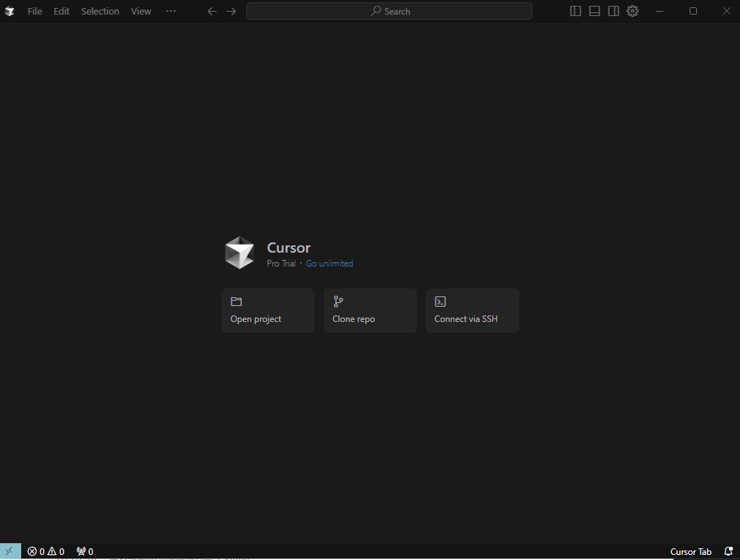Click the Cursor app logo in title bar
Image resolution: width=740 pixels, height=560 pixels.
(9, 12)
